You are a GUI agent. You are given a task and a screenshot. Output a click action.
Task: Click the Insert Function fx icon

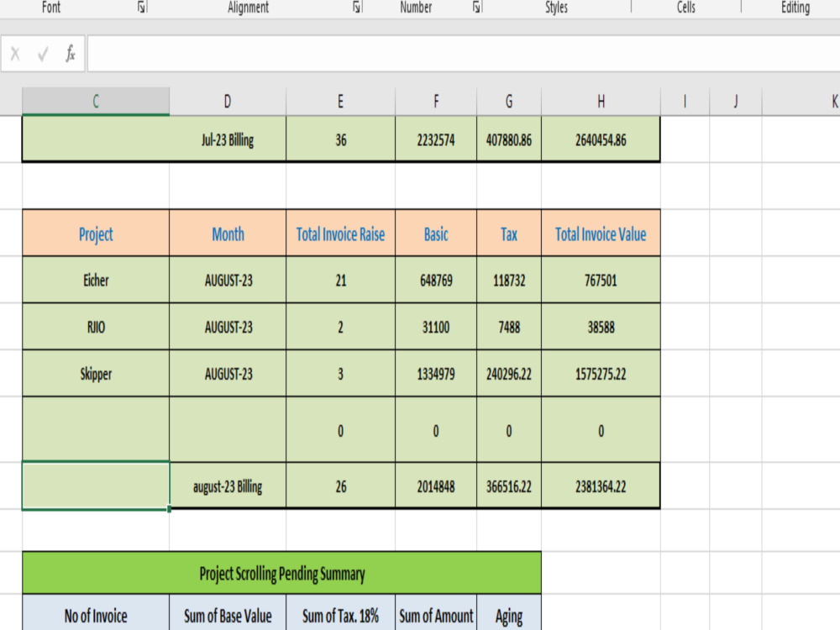click(71, 54)
